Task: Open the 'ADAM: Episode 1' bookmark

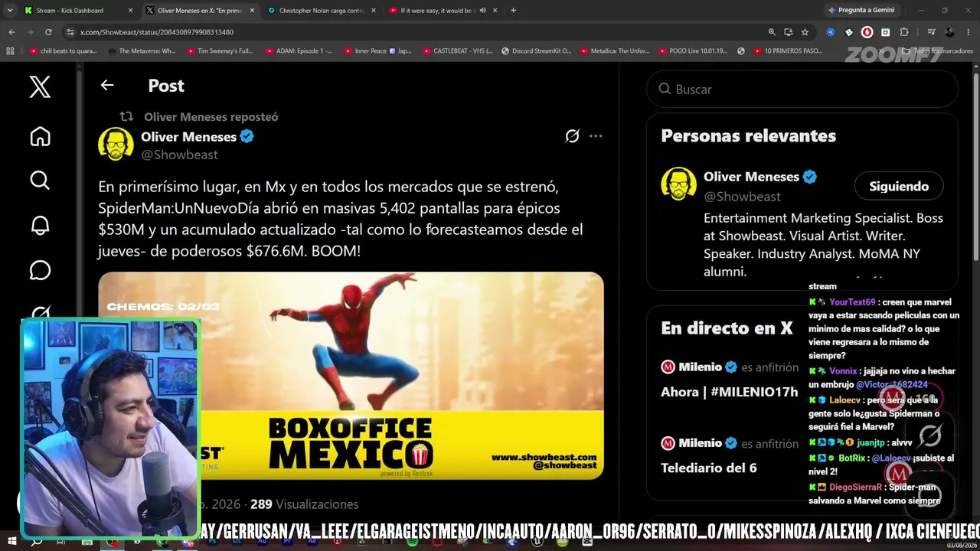Action: pyautogui.click(x=299, y=51)
